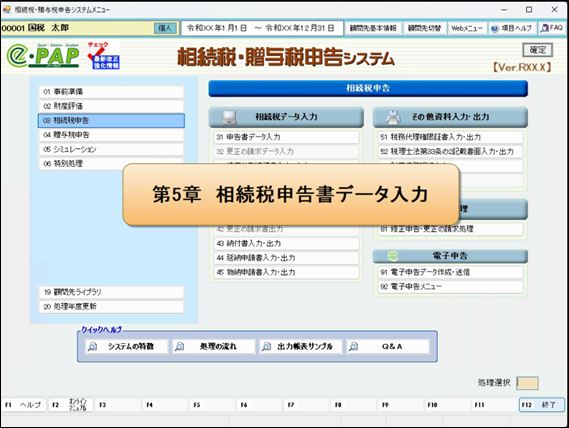Image resolution: width=569 pixels, height=428 pixels.
Task: Open the チェック latest revision info icon
Action: point(103,56)
